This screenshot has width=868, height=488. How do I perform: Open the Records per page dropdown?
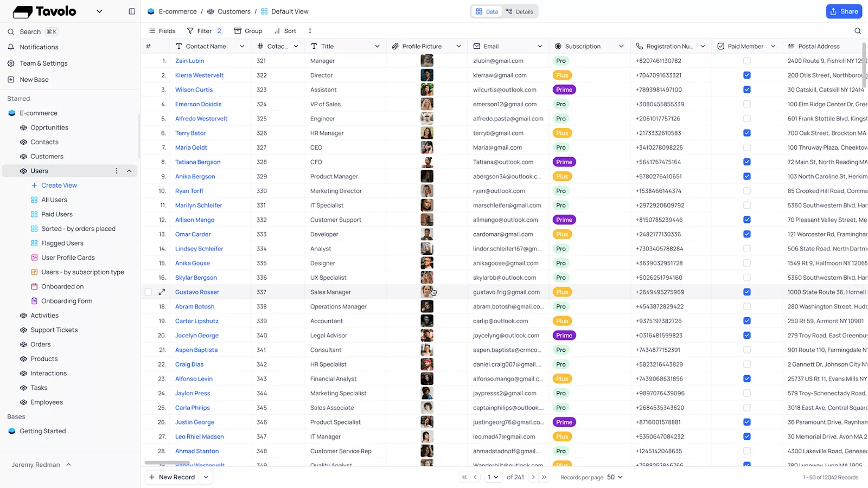[615, 477]
